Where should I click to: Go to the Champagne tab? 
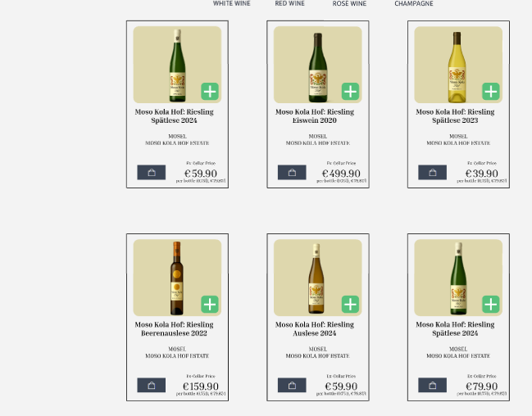point(414,4)
